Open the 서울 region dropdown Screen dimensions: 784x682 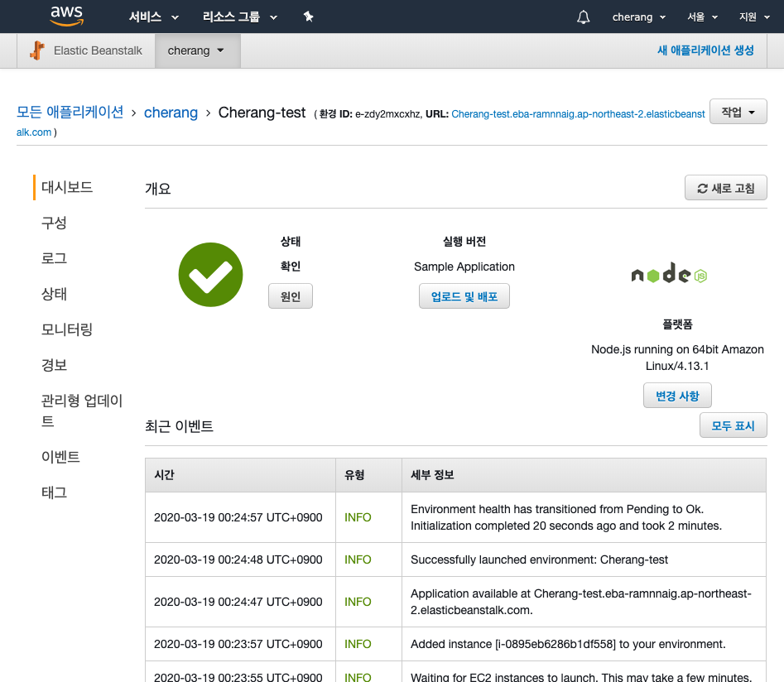[702, 17]
